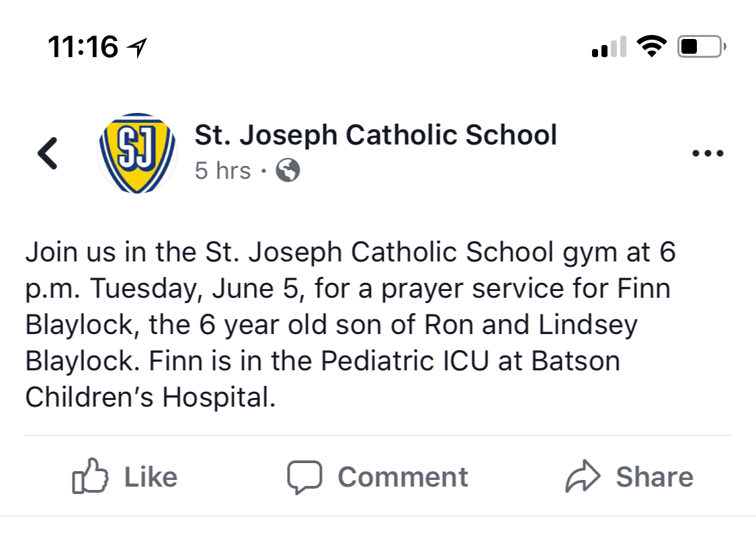Click the globe public privacy icon
Screen dimensions: 756x533
(288, 170)
